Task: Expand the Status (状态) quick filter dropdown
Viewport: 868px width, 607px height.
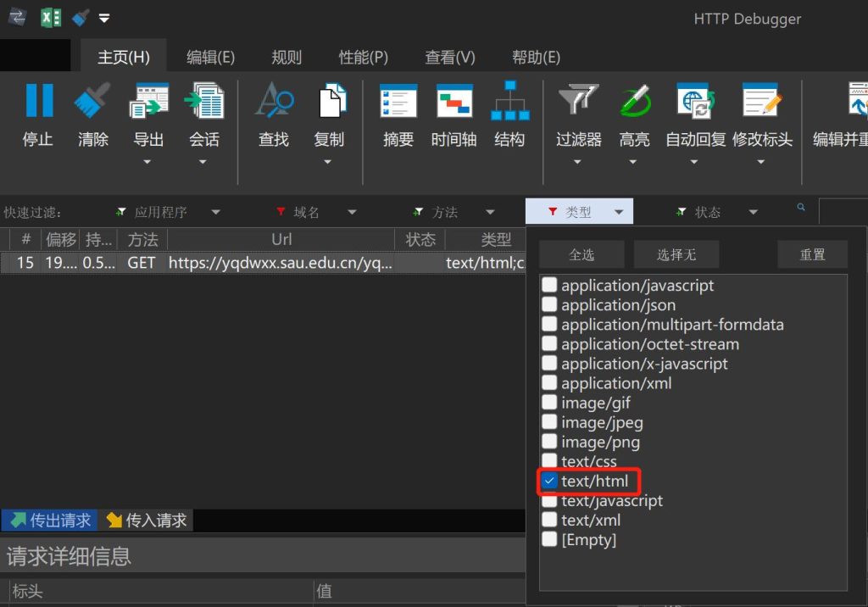Action: pyautogui.click(x=753, y=213)
